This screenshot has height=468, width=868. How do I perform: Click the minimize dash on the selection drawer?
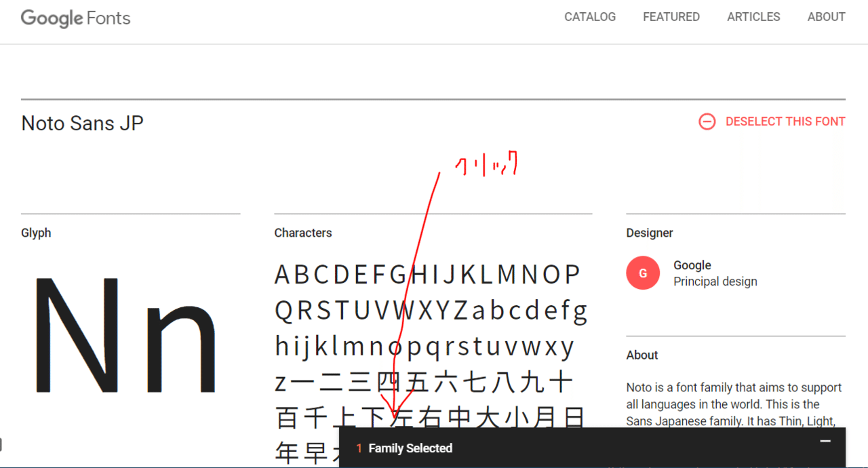pos(825,442)
